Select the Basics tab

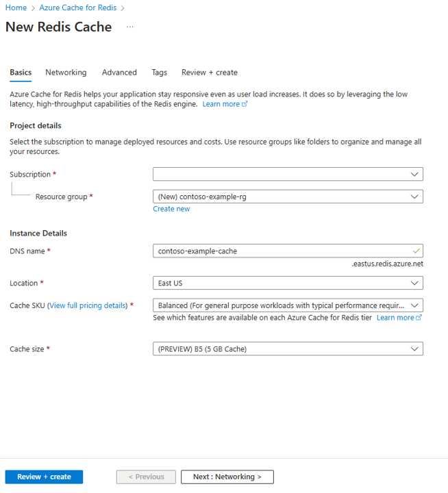point(21,73)
